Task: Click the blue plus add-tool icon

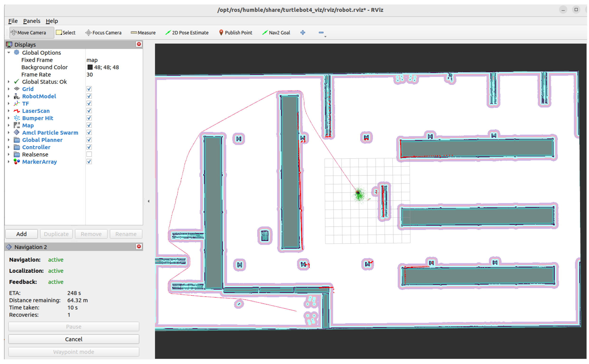Action: [x=303, y=32]
